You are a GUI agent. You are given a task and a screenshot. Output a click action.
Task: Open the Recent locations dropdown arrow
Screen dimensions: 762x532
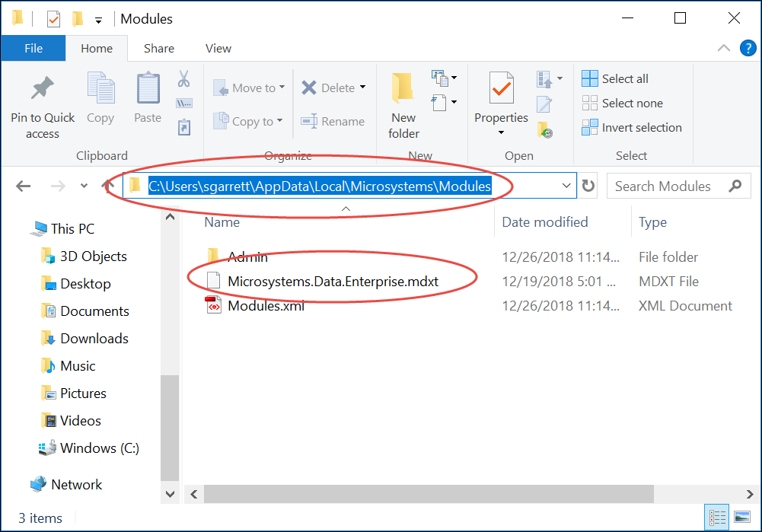pos(84,186)
